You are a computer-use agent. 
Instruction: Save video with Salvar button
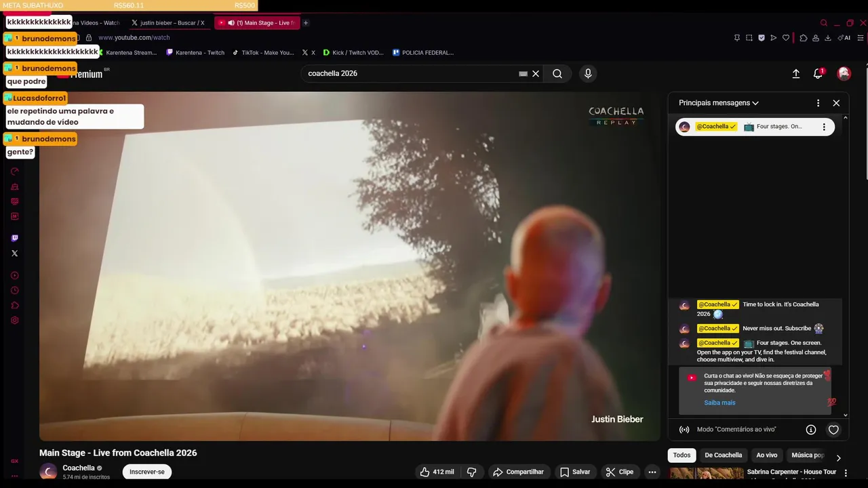click(x=575, y=472)
